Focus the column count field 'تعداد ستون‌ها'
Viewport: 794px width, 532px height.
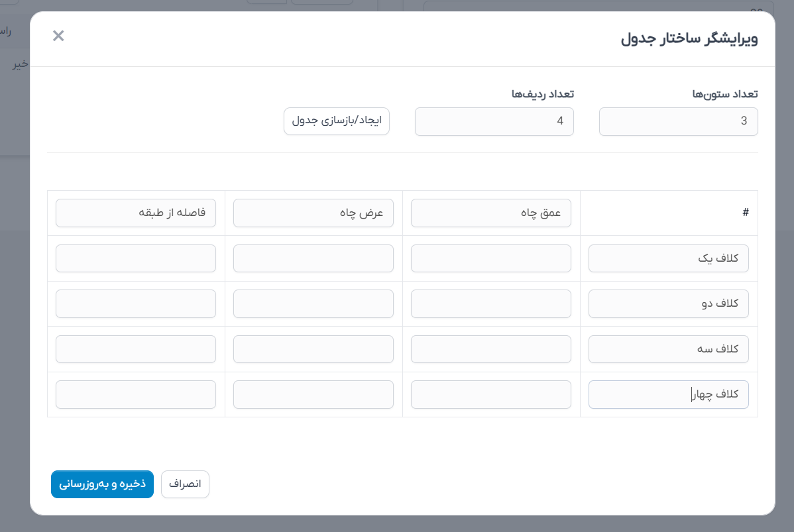click(678, 121)
